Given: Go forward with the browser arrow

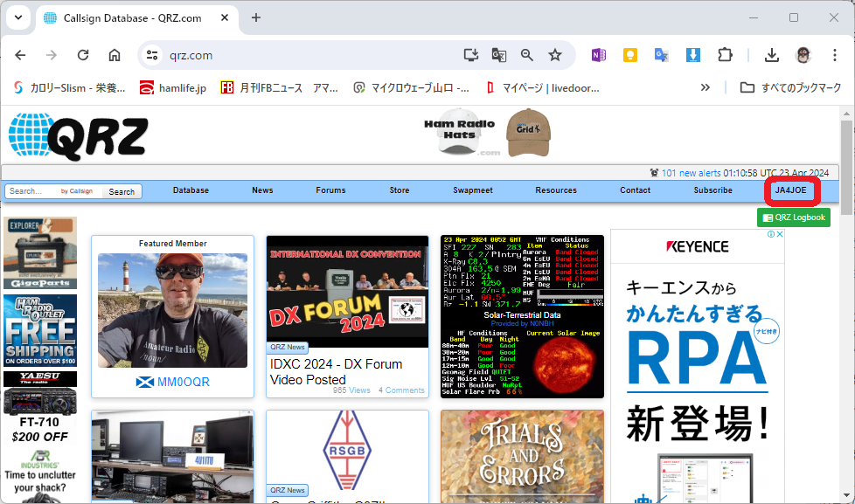Looking at the screenshot, I should (x=52, y=55).
